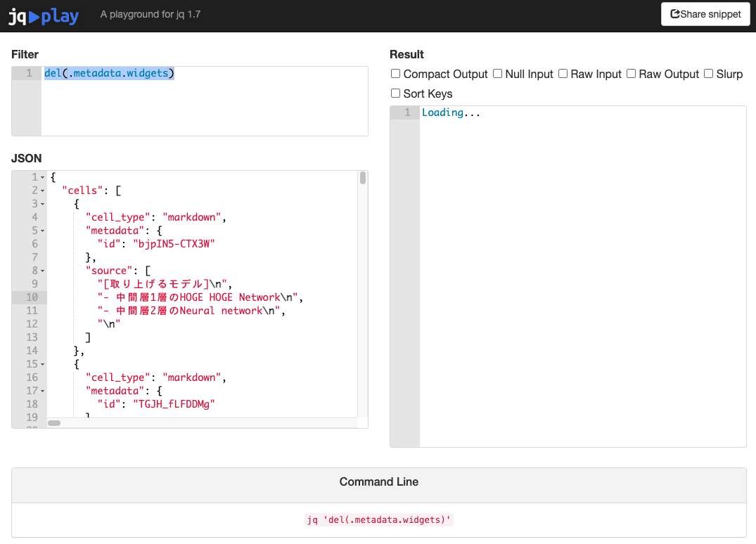Screen dimensions: 756x544
Task: Click the jq command line snippet
Action: (379, 520)
